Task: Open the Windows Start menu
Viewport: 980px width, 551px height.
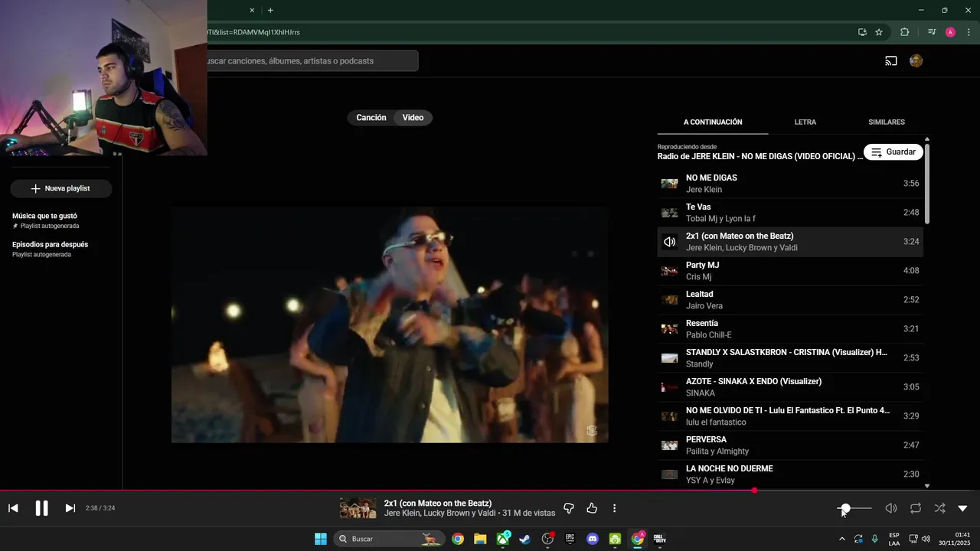Action: click(x=321, y=539)
